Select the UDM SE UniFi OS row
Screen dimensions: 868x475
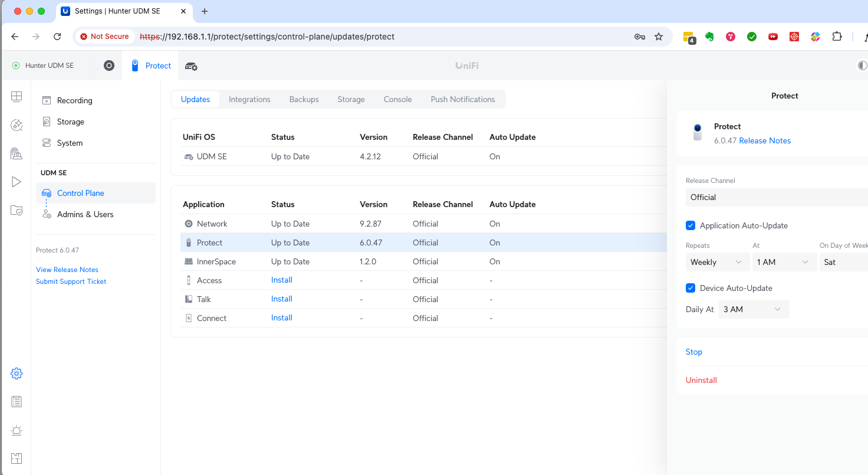click(423, 156)
